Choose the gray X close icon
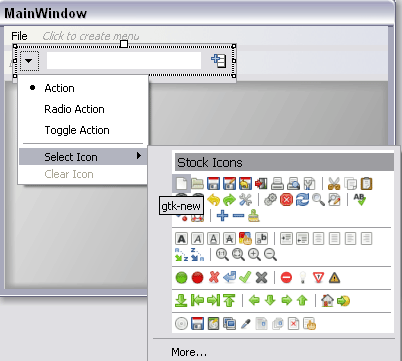 click(261, 278)
